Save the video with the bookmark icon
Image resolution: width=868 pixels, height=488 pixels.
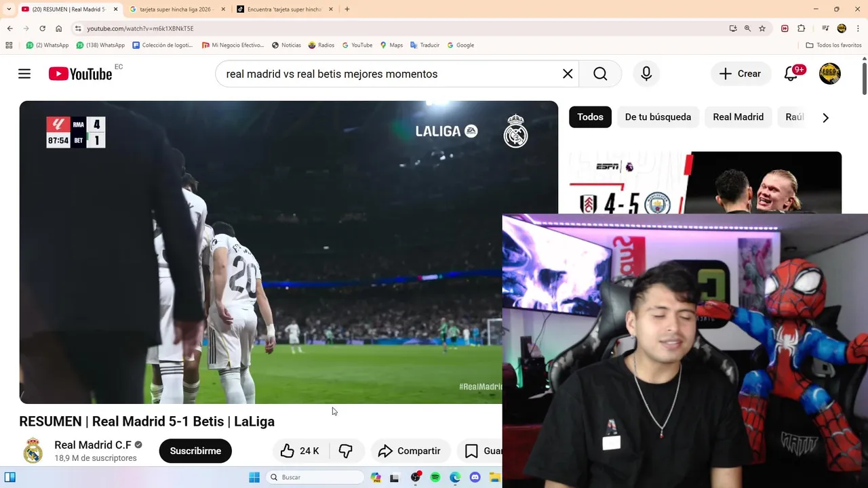[471, 451]
